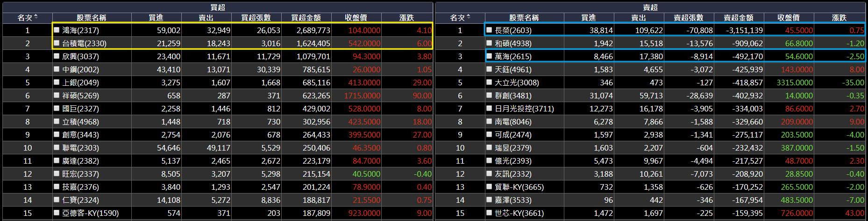Click the 買超 table title header
The image size is (868, 221).
pos(218,7)
